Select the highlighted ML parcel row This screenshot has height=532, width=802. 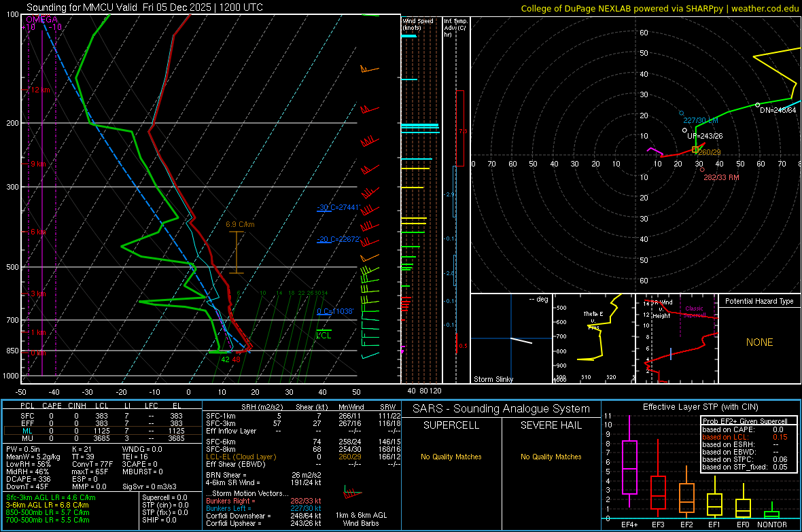click(x=103, y=431)
